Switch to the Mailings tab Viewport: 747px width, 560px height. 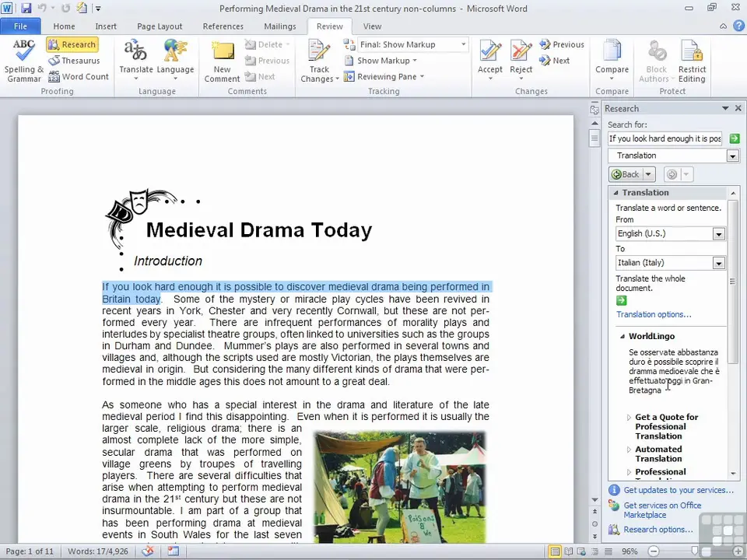(x=280, y=26)
